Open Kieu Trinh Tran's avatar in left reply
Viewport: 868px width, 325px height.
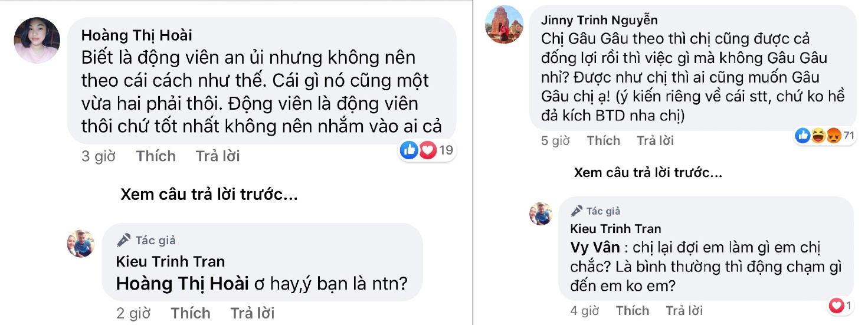81,243
